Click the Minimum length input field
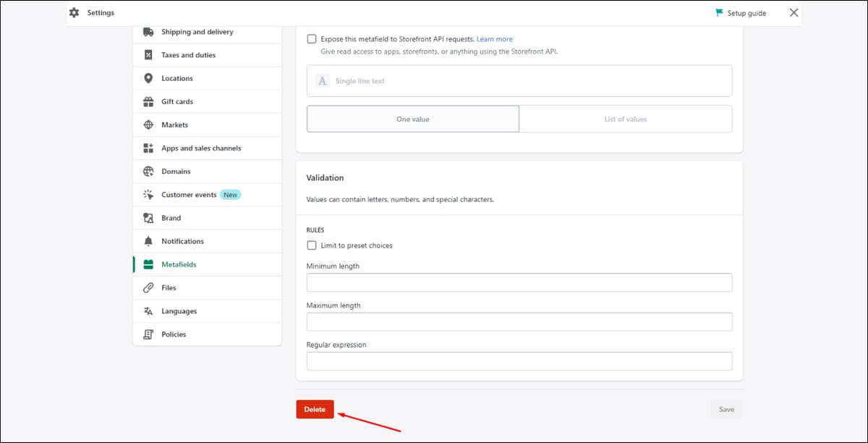The image size is (868, 443). [x=519, y=282]
